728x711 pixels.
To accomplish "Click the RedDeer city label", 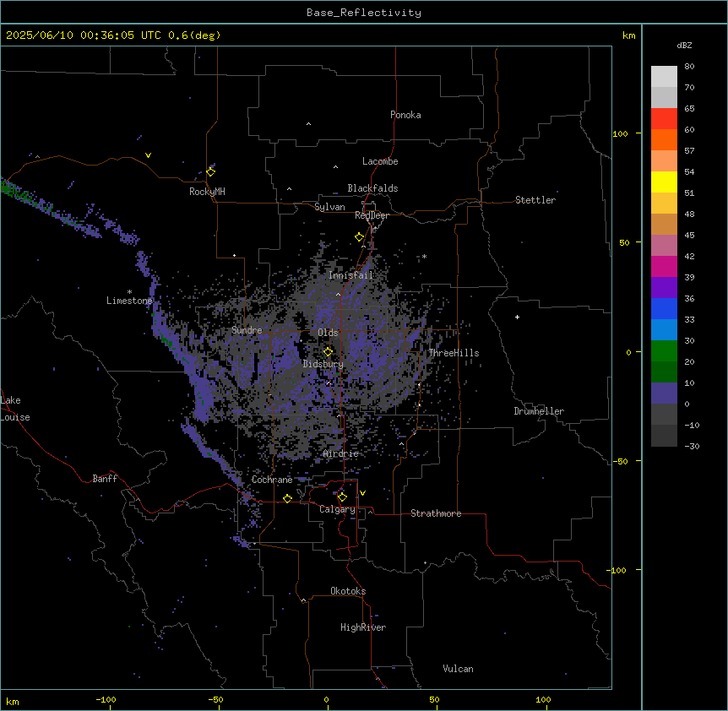I will coord(372,215).
